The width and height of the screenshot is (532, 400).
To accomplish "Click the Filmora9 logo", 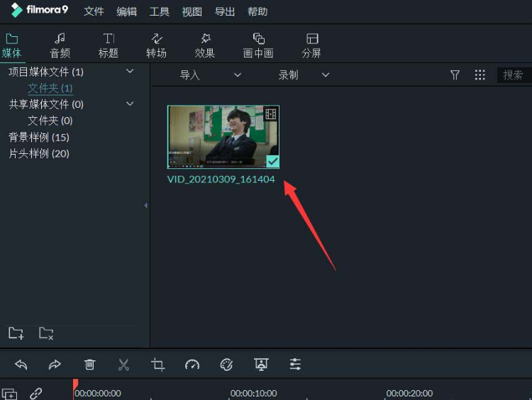I will pos(39,10).
